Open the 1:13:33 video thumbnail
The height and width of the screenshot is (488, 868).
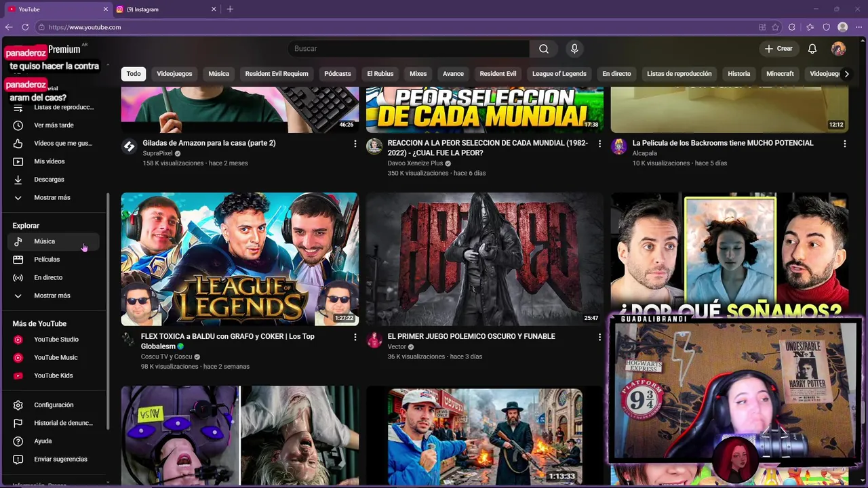pyautogui.click(x=485, y=436)
